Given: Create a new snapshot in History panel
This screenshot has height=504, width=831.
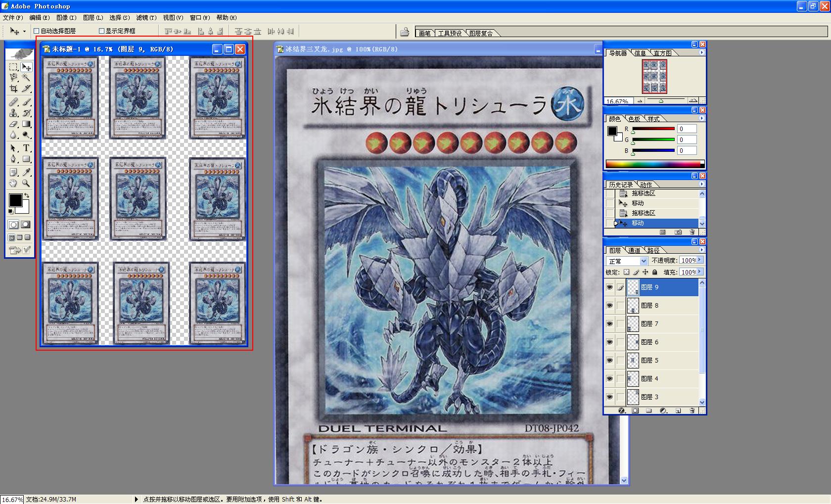Looking at the screenshot, I should pyautogui.click(x=678, y=232).
